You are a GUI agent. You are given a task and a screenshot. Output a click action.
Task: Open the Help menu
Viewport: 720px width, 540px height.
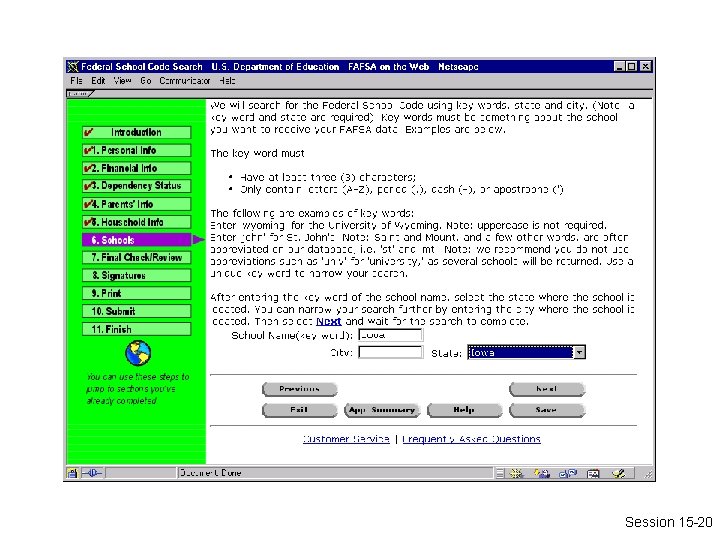(x=227, y=81)
